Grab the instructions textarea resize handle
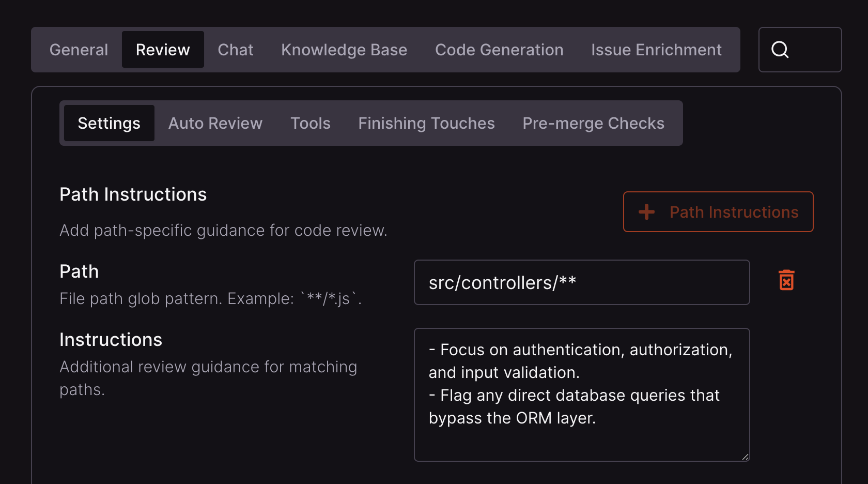This screenshot has width=868, height=484. (x=745, y=457)
